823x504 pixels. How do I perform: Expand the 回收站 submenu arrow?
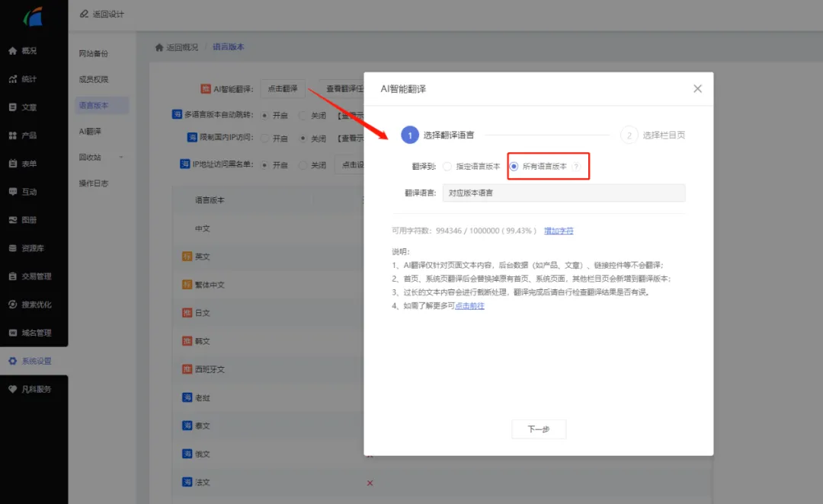tap(121, 158)
